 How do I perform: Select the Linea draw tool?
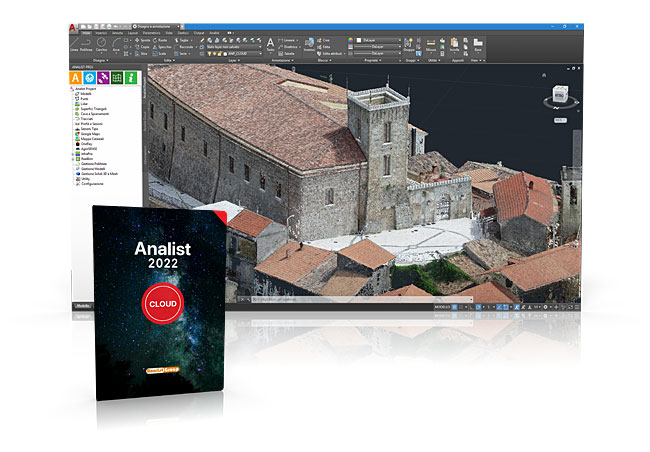[x=74, y=44]
